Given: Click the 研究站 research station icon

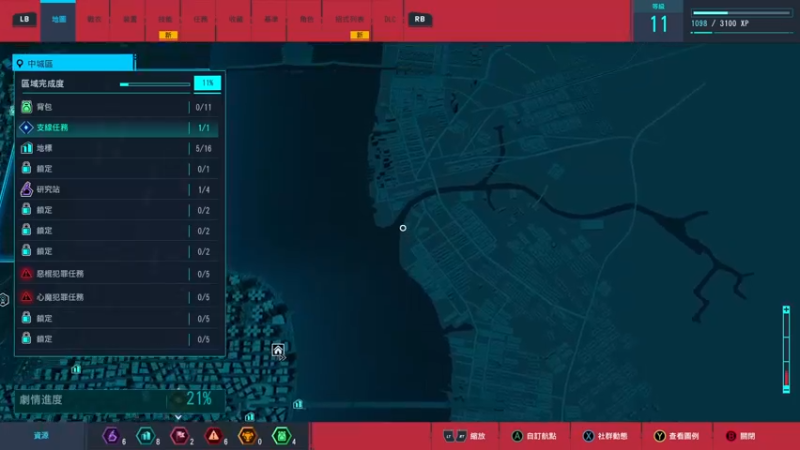Looking at the screenshot, I should [27, 189].
